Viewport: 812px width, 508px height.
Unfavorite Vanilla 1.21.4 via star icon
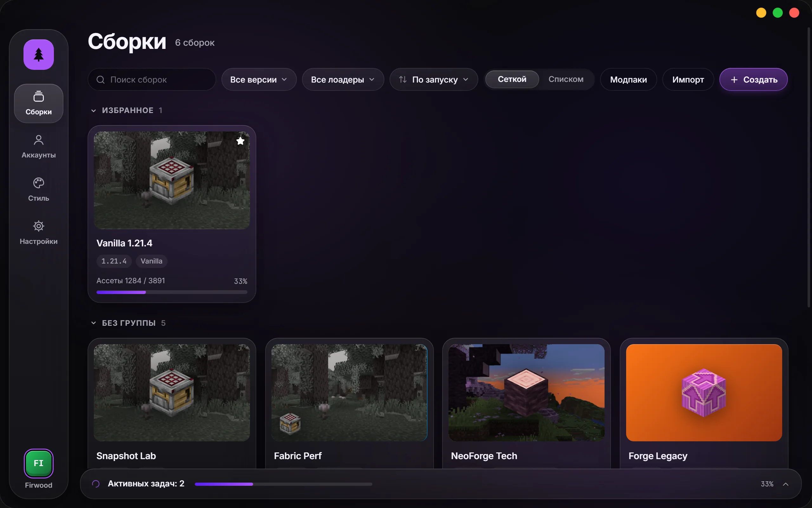pos(240,141)
